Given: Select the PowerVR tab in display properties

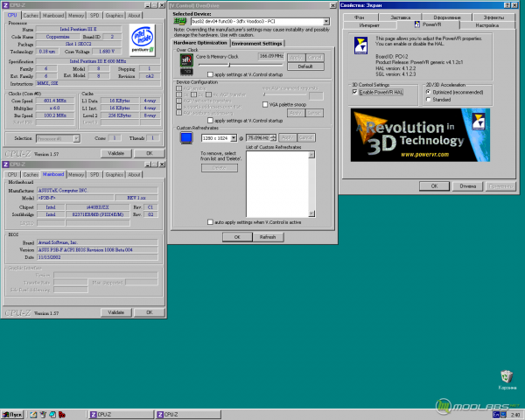Looking at the screenshot, I should (428, 24).
